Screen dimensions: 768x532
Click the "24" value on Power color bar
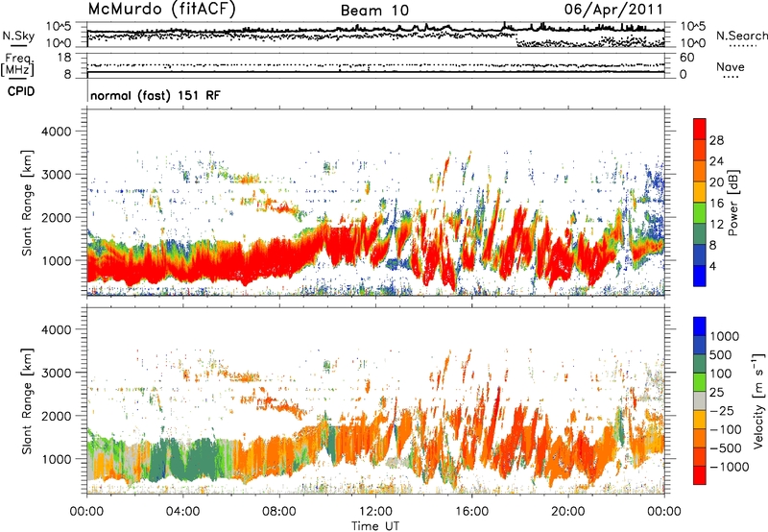pos(716,161)
